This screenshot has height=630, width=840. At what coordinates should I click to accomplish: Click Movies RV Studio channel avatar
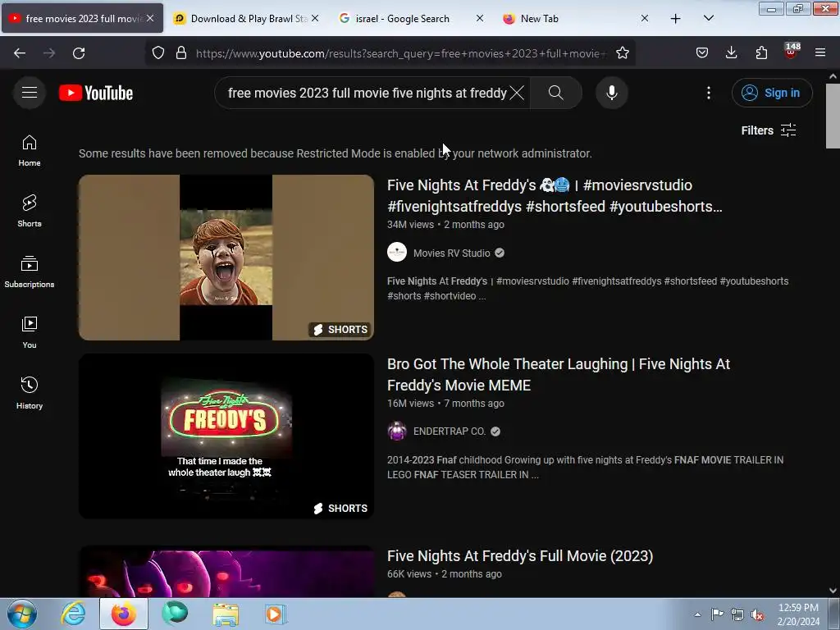tap(397, 253)
